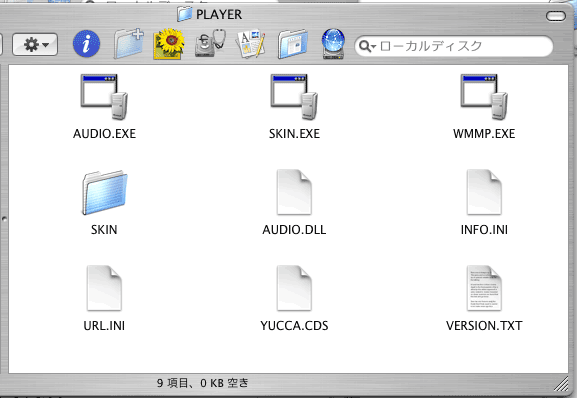Click the ローカルディスク search field
Image resolution: width=577 pixels, height=398 pixels.
click(453, 46)
